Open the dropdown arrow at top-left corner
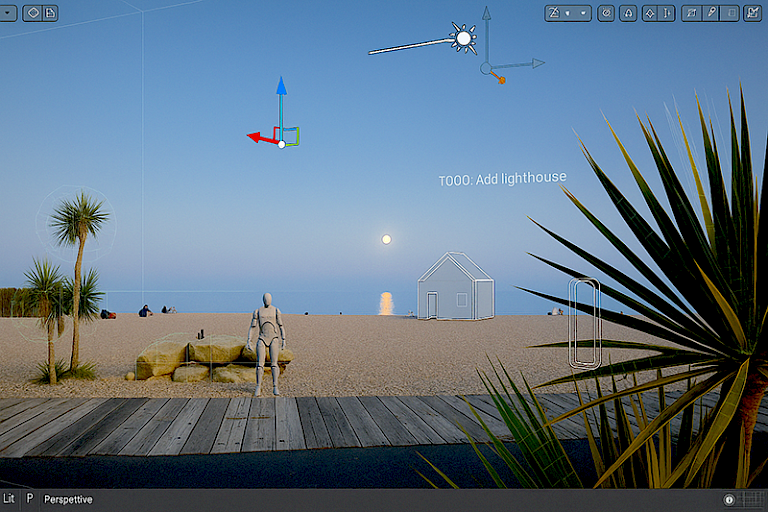This screenshot has width=768, height=512. coord(7,13)
